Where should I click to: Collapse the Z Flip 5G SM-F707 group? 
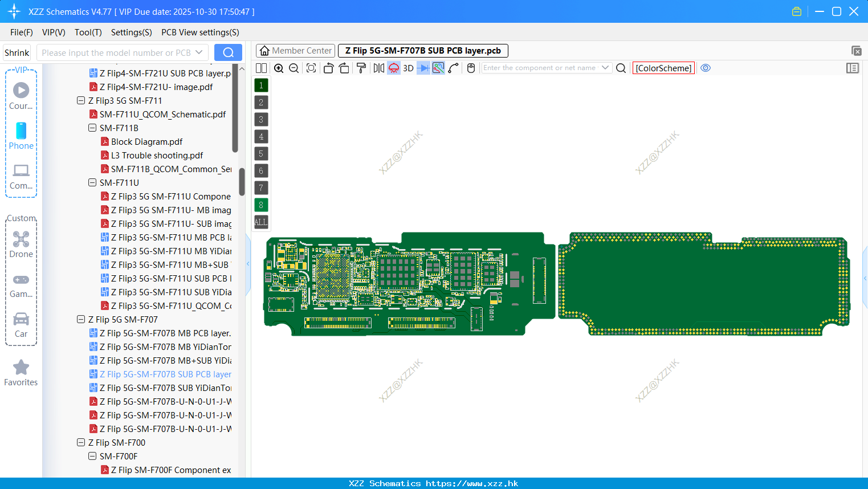click(80, 319)
